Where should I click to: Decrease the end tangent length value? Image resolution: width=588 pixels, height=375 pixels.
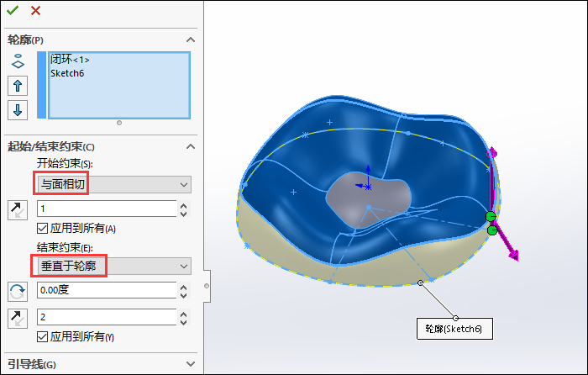[x=183, y=322]
